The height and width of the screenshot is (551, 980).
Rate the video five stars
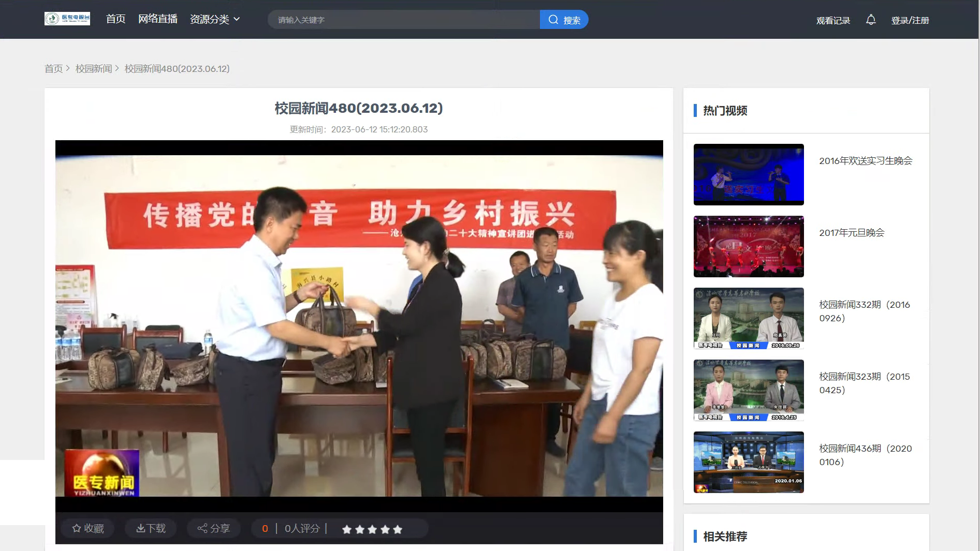[x=398, y=529]
